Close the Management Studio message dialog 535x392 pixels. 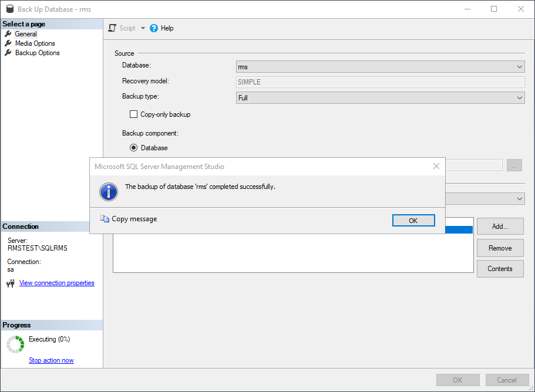pos(436,166)
